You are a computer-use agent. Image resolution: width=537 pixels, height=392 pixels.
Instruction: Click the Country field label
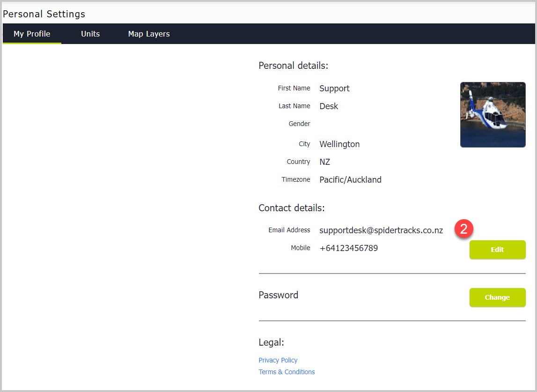click(299, 162)
